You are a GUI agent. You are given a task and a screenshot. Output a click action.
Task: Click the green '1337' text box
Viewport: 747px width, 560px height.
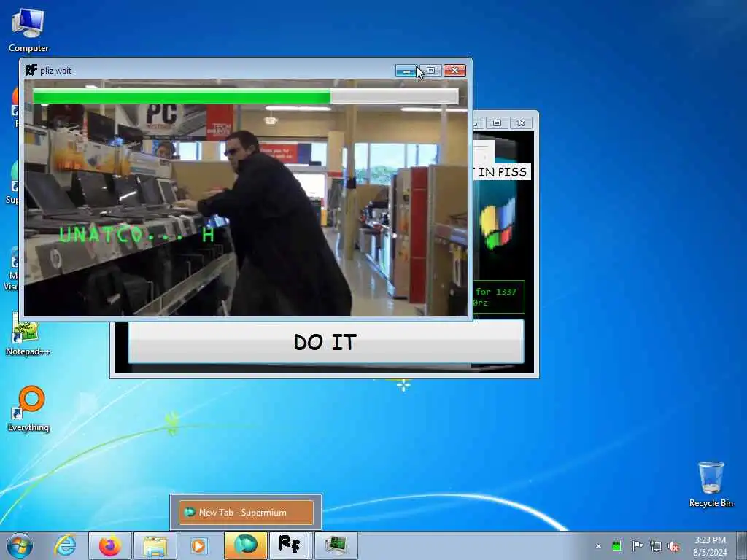(499, 297)
